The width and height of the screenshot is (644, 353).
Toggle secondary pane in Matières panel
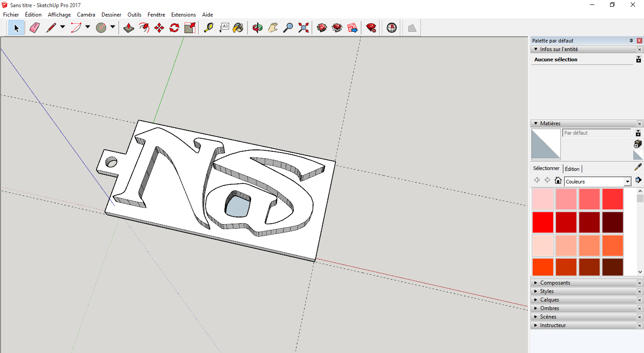click(638, 133)
